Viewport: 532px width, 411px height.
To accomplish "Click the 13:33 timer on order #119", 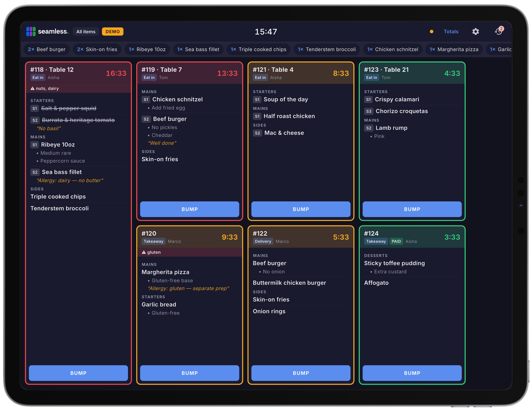I will click(x=227, y=74).
